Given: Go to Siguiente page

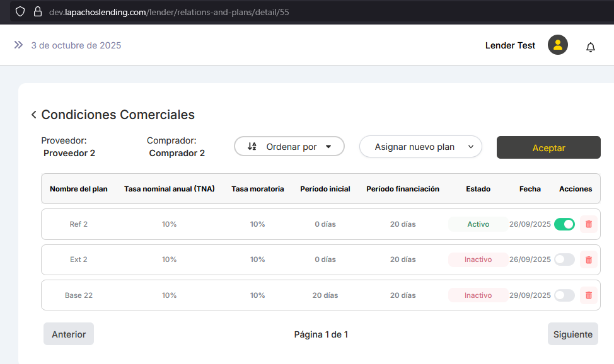Looking at the screenshot, I should (x=572, y=334).
